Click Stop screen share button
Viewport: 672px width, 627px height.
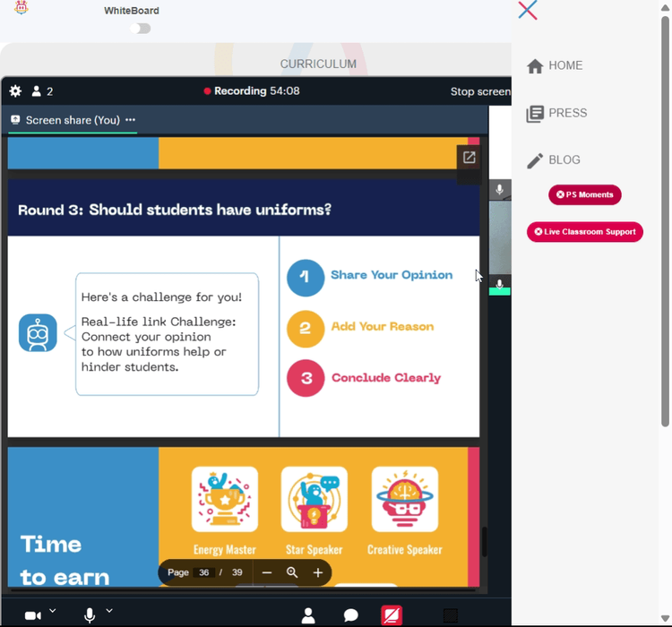coord(480,91)
